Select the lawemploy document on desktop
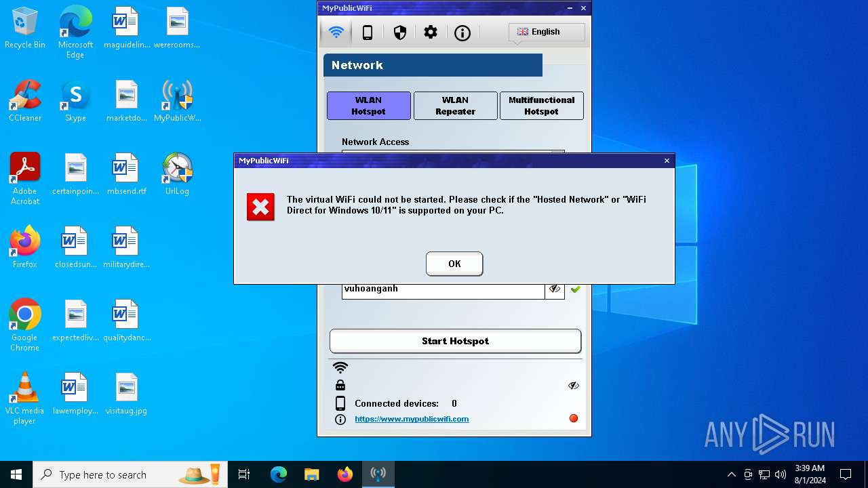The image size is (868, 488). click(x=75, y=394)
